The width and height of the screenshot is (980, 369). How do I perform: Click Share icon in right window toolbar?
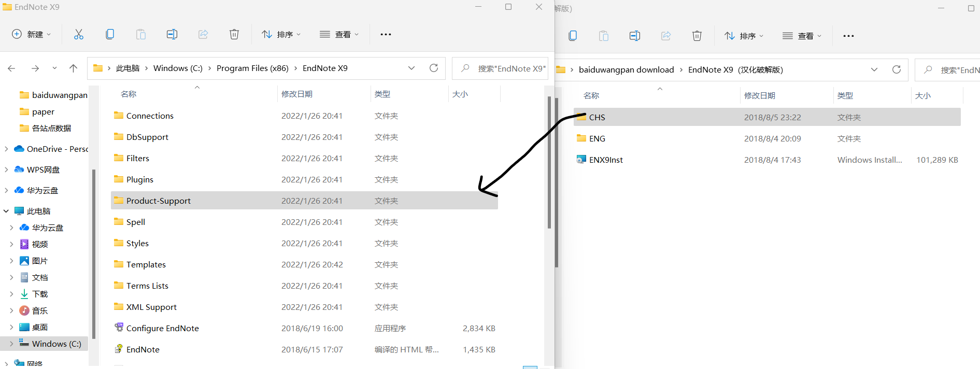click(666, 36)
